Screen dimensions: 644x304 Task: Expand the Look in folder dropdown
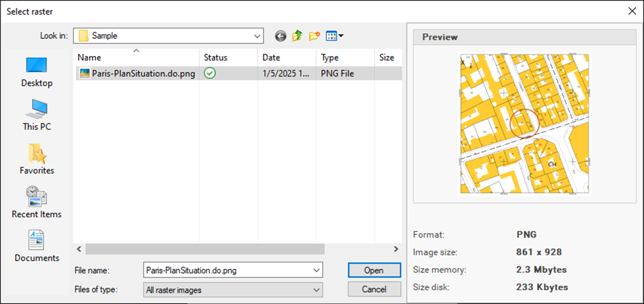pyautogui.click(x=256, y=36)
